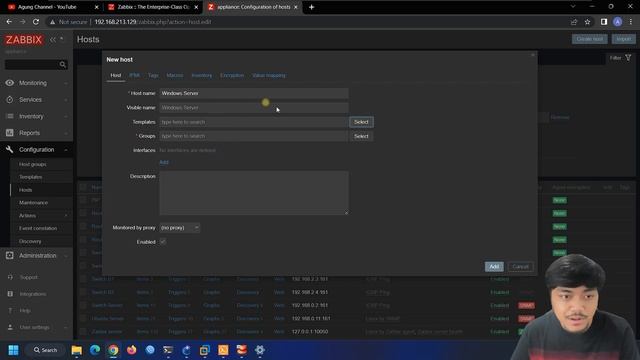This screenshot has height=360, width=640.
Task: Close the New host dialog with X
Action: [x=533, y=55]
